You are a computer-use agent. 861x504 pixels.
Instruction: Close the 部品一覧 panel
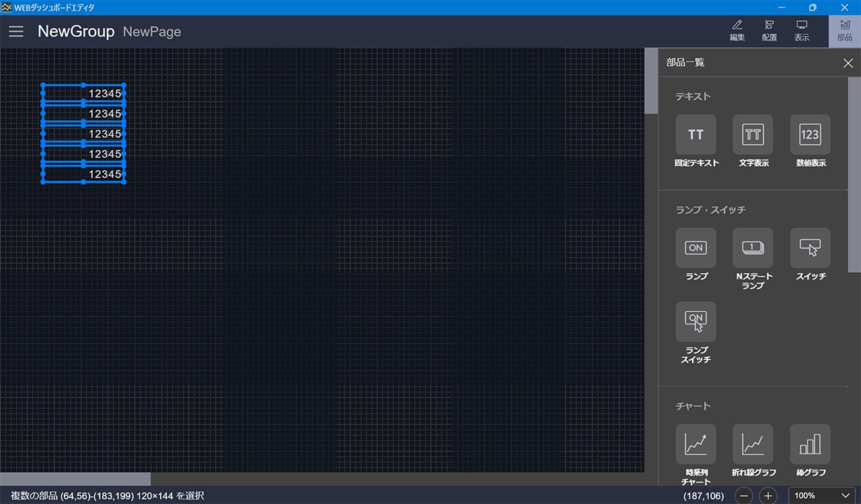coord(848,63)
